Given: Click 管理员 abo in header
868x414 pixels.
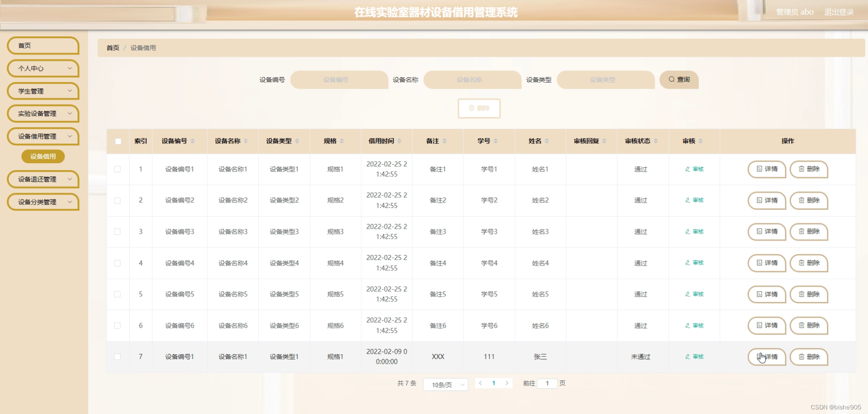Looking at the screenshot, I should tap(795, 12).
